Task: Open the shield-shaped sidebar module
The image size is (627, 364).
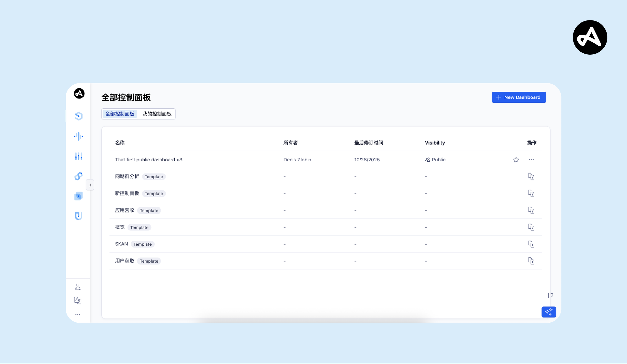Action: 78,216
